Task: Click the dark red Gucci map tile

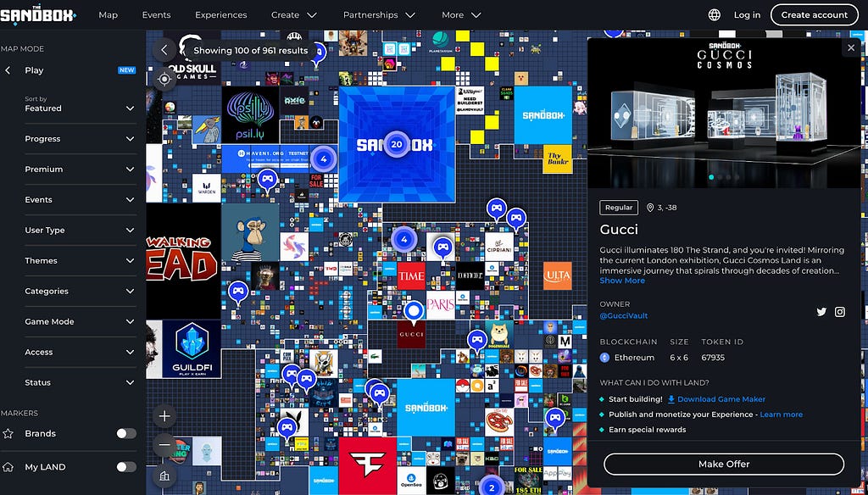Action: 411,335
